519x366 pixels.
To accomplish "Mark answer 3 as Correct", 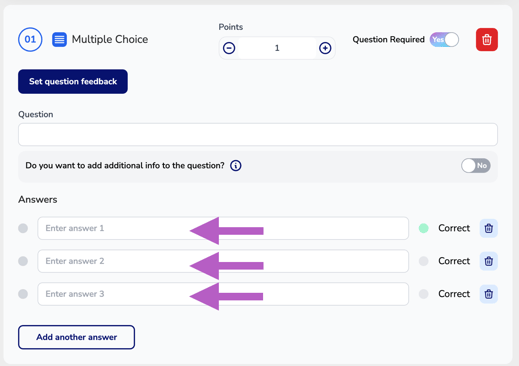I will (x=423, y=294).
